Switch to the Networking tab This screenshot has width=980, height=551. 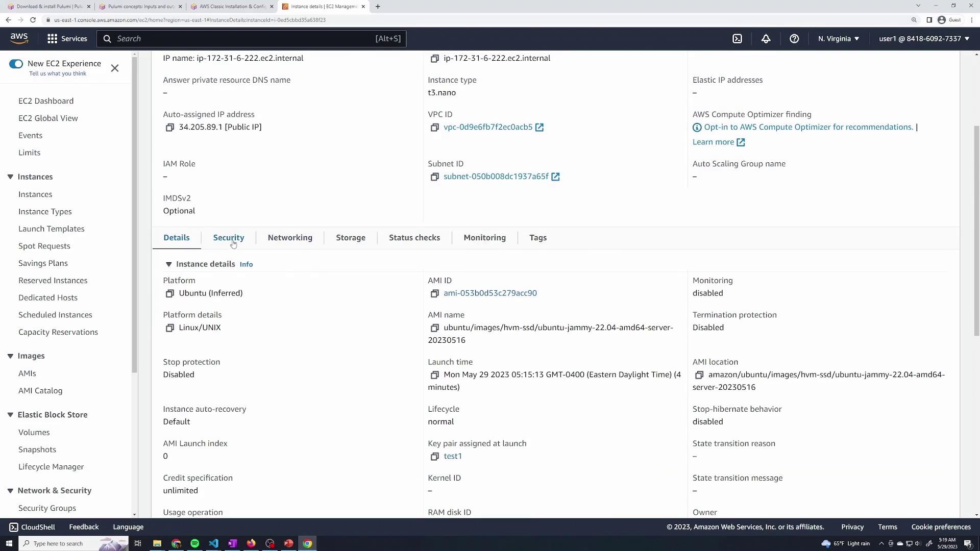289,238
